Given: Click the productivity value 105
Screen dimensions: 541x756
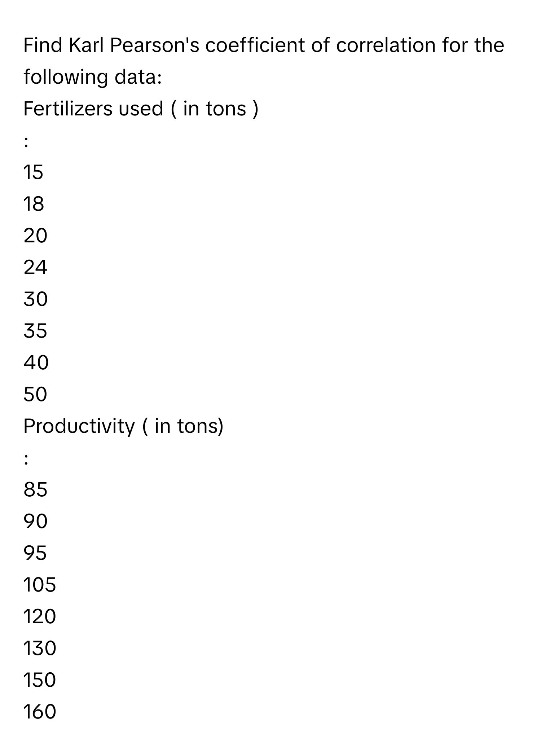Looking at the screenshot, I should (40, 585).
